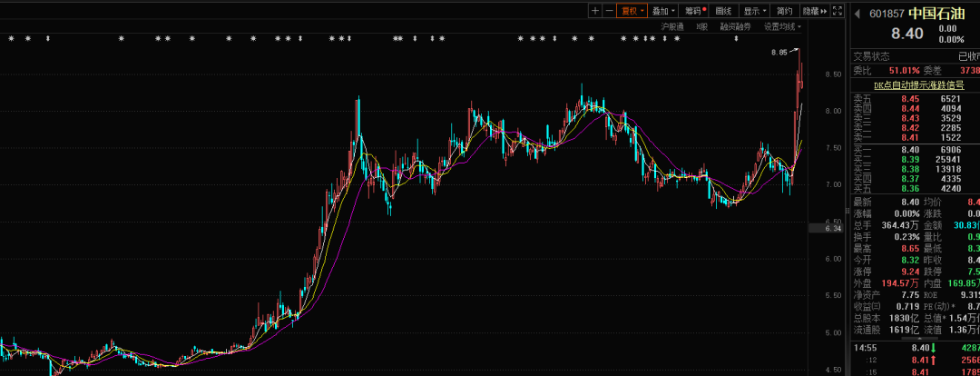Select the 买五 price 8.36
Screen dimensions: 980x376
pyautogui.click(x=910, y=188)
